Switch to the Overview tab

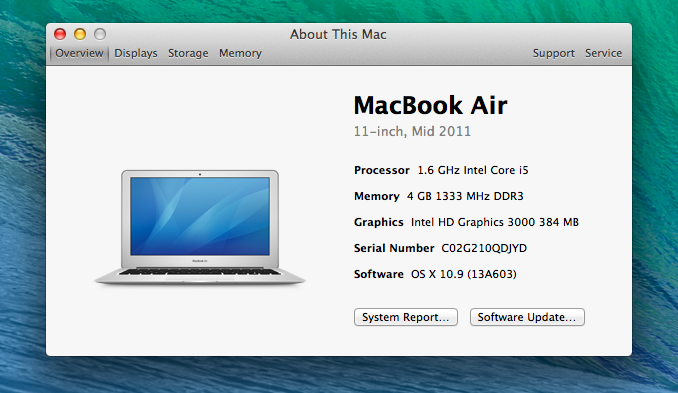click(79, 53)
